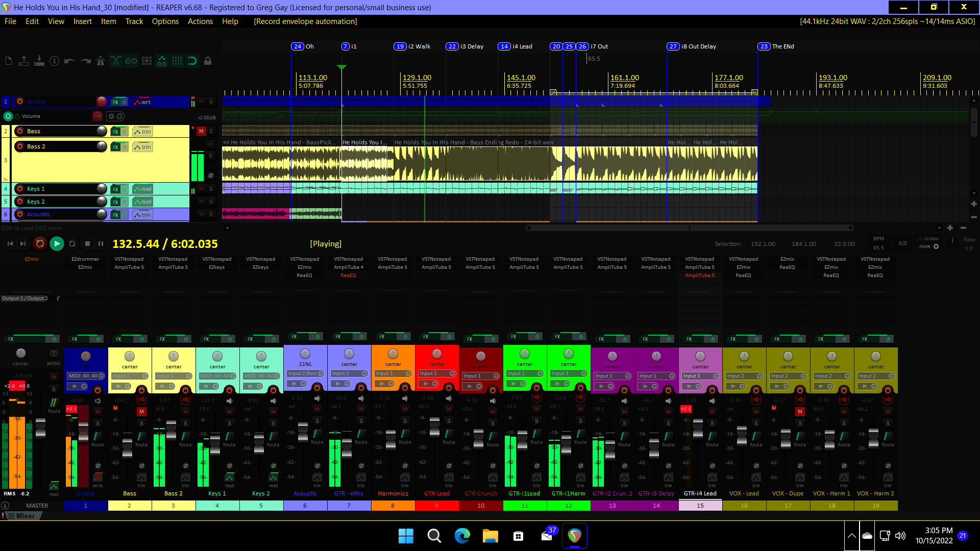
Task: Click the save project toolbar icon
Action: click(39, 61)
